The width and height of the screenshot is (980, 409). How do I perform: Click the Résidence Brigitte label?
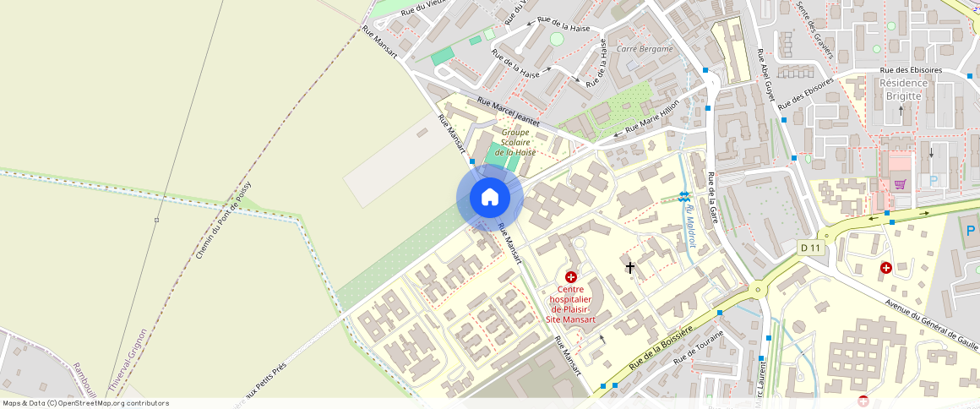[904, 90]
